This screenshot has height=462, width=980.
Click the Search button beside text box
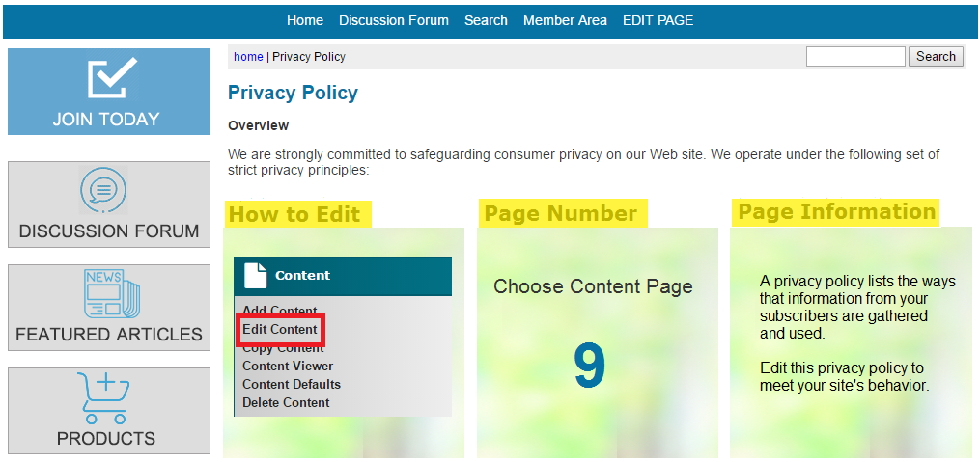936,56
